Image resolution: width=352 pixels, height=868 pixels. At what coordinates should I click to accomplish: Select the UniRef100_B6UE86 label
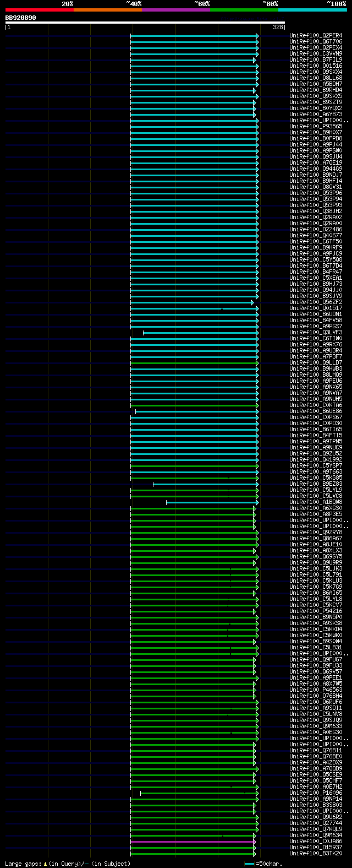[x=316, y=411]
